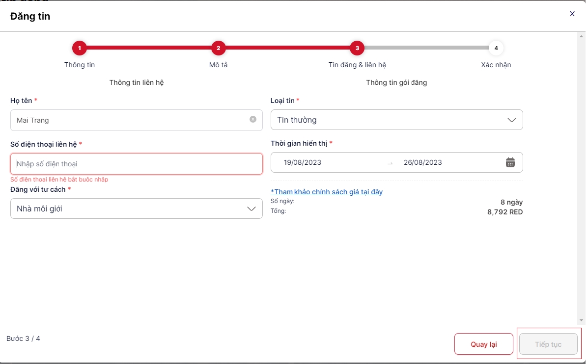Click scrollbar up arrow at top right
The width and height of the screenshot is (588, 364).
(582, 35)
